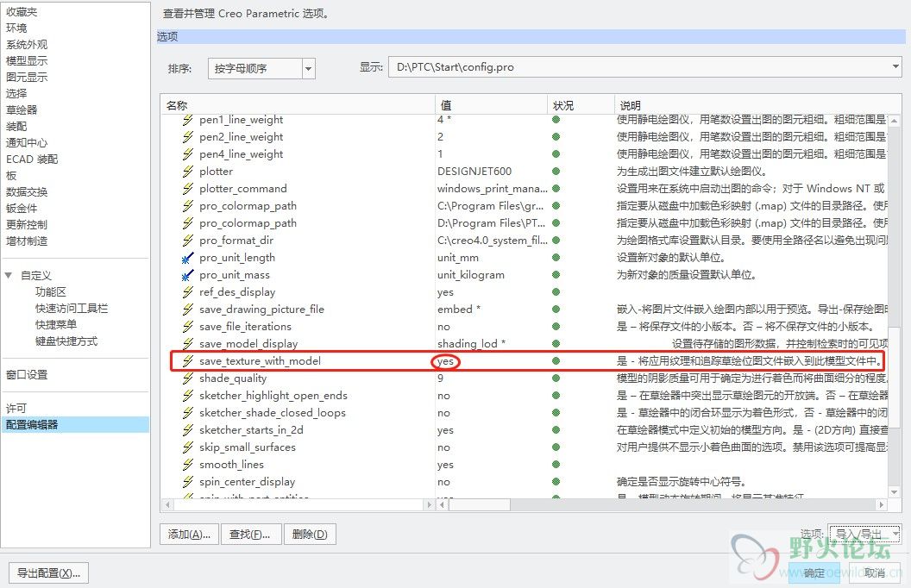Click lightning icon beside save_model_display
The height and width of the screenshot is (588, 911).
(188, 344)
